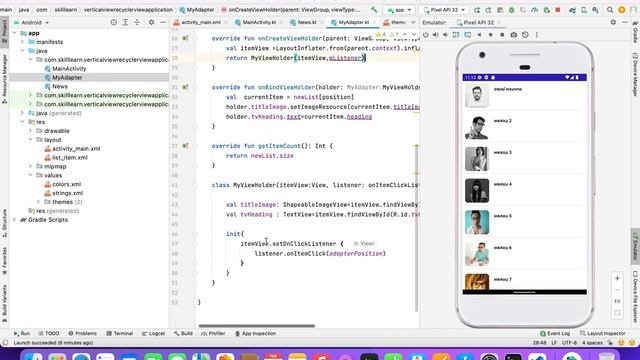Image resolution: width=640 pixels, height=360 pixels.
Task: Open the TODO tool window
Action: click(x=49, y=333)
